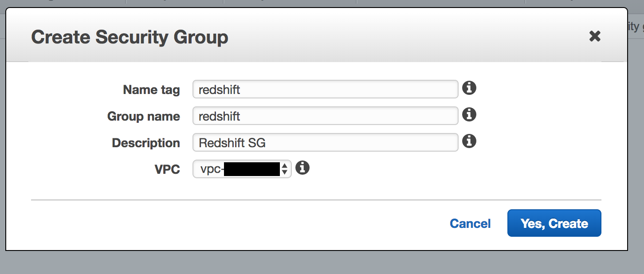Click the "Description" field label

pos(145,143)
